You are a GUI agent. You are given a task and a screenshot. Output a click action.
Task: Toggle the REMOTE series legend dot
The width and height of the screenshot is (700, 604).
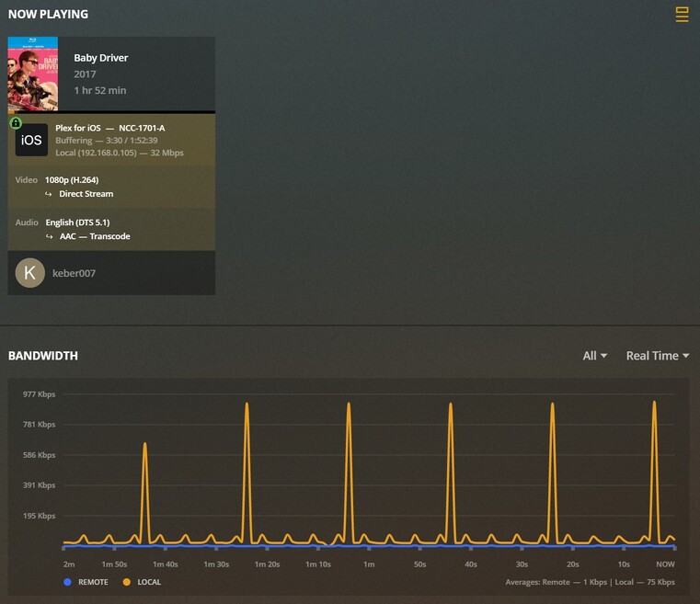tap(67, 582)
